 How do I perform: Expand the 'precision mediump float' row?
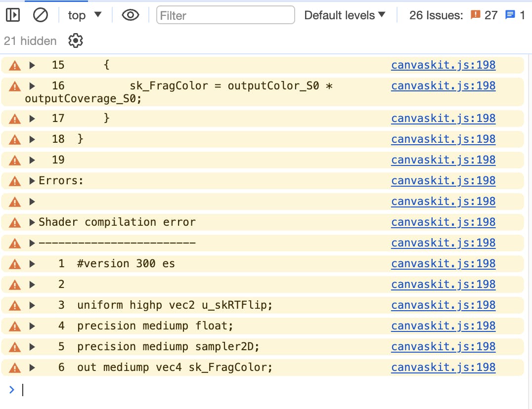click(x=32, y=326)
